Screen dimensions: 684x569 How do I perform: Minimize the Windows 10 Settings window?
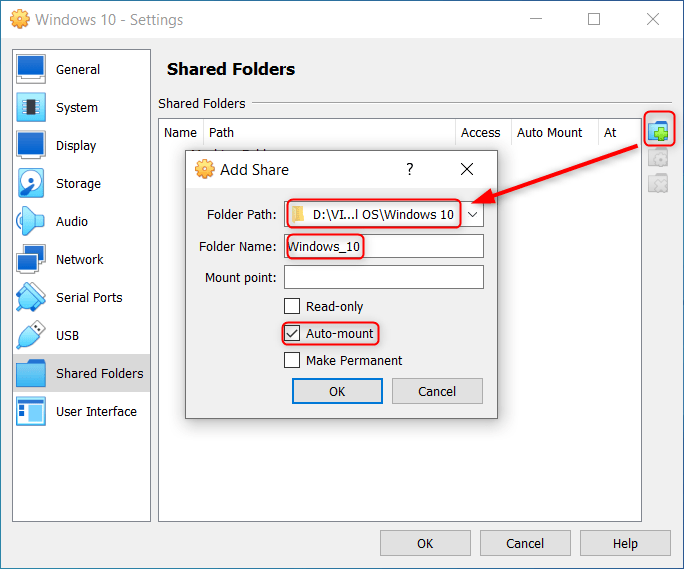click(536, 19)
